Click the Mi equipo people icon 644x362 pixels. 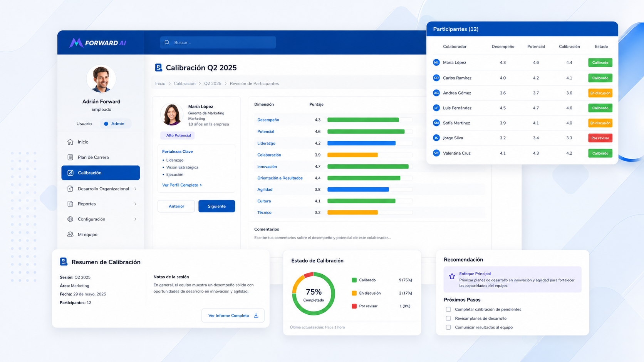[x=70, y=234]
